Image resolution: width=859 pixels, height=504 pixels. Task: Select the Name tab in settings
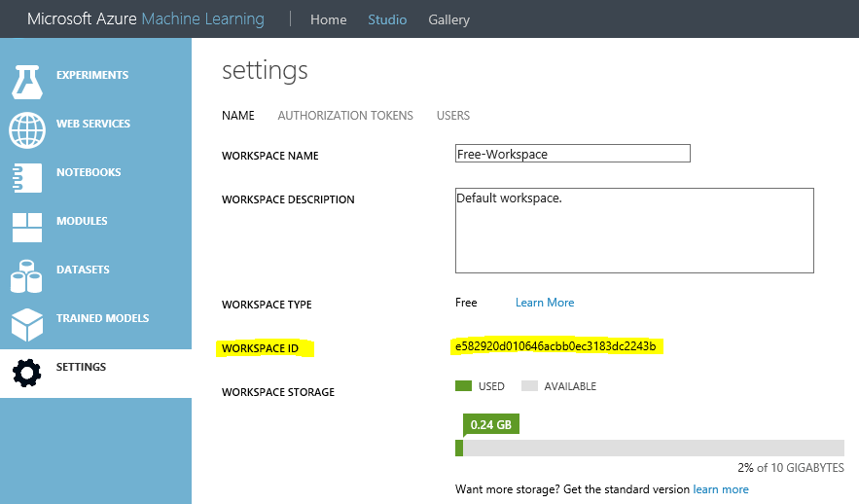click(238, 116)
